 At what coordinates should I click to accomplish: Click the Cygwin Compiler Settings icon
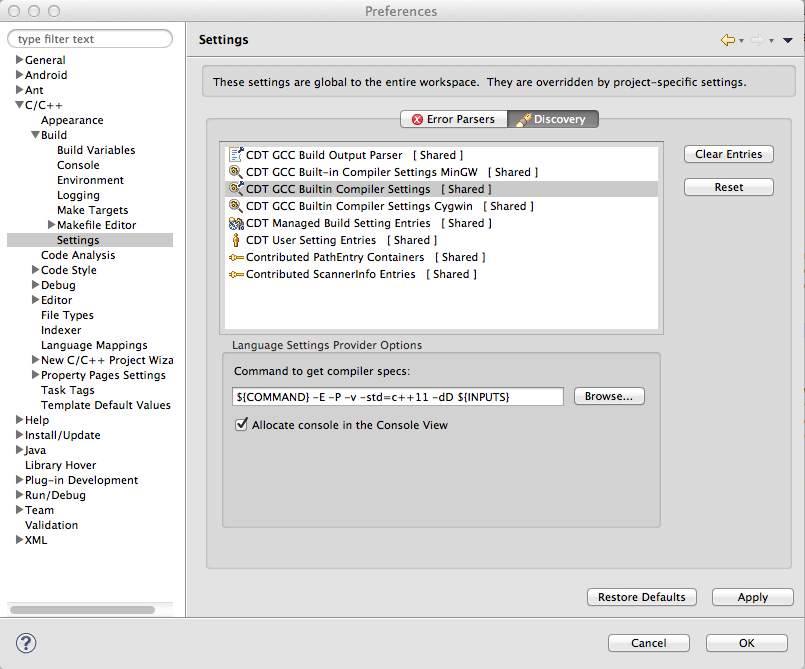coord(236,206)
